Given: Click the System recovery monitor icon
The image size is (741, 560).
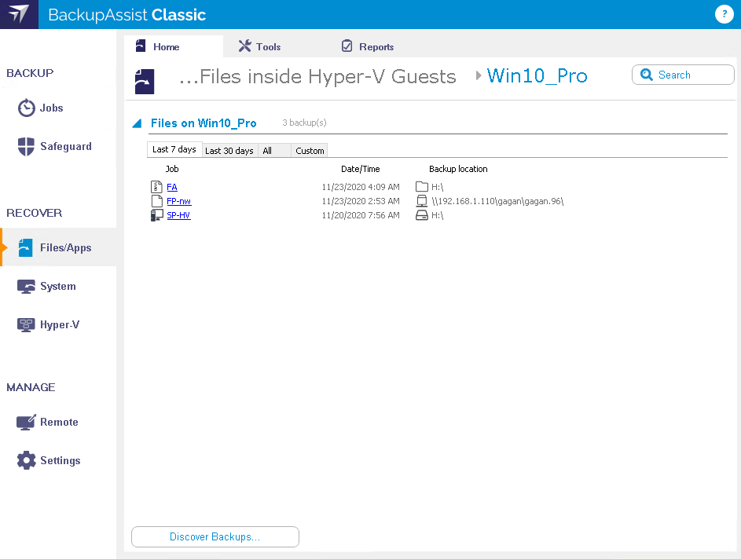Looking at the screenshot, I should (26, 286).
